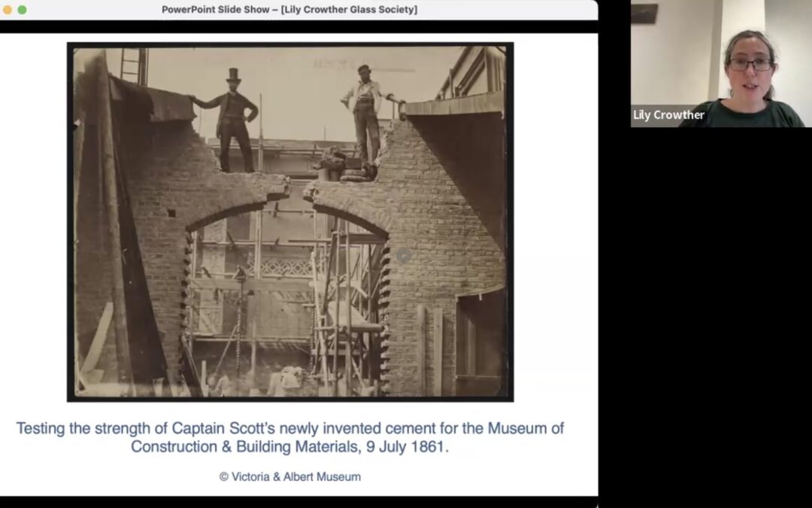Click the Victoria & Albert Museum copyright text
The width and height of the screenshot is (812, 508).
pyautogui.click(x=290, y=476)
